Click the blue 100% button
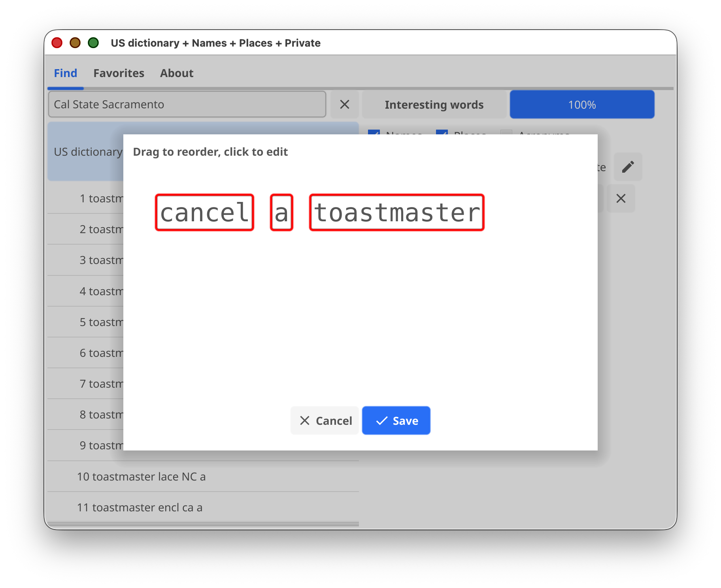721x588 pixels. click(x=582, y=104)
